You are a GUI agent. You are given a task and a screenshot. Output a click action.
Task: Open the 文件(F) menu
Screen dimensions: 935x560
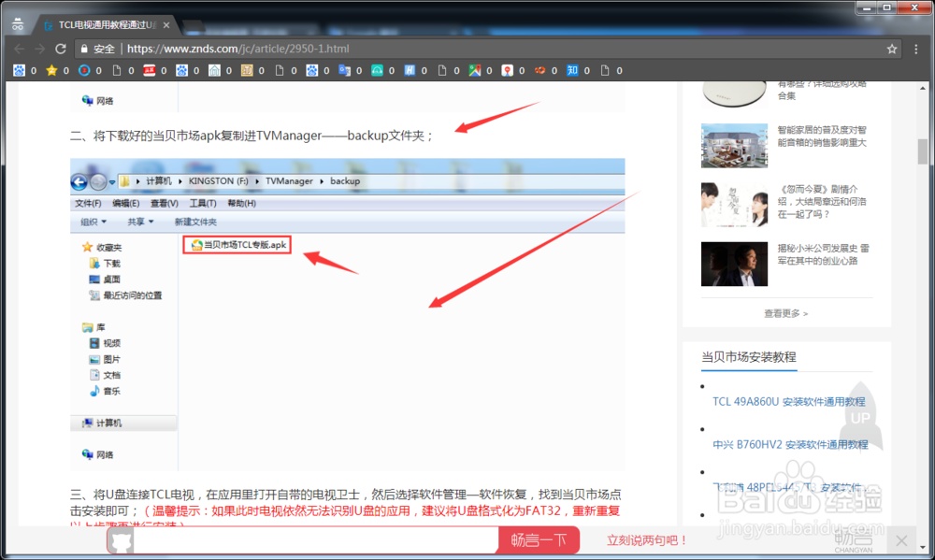88,204
